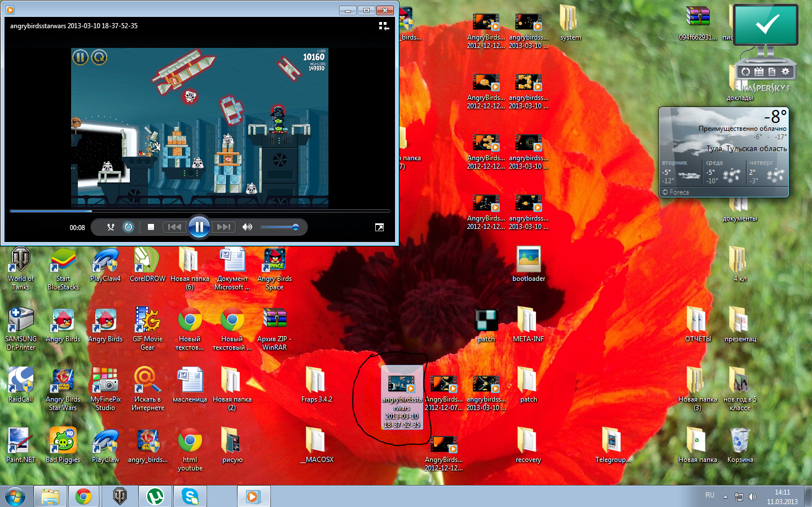Viewport: 812px width, 507px height.
Task: Click the video seek bar
Action: click(x=200, y=211)
